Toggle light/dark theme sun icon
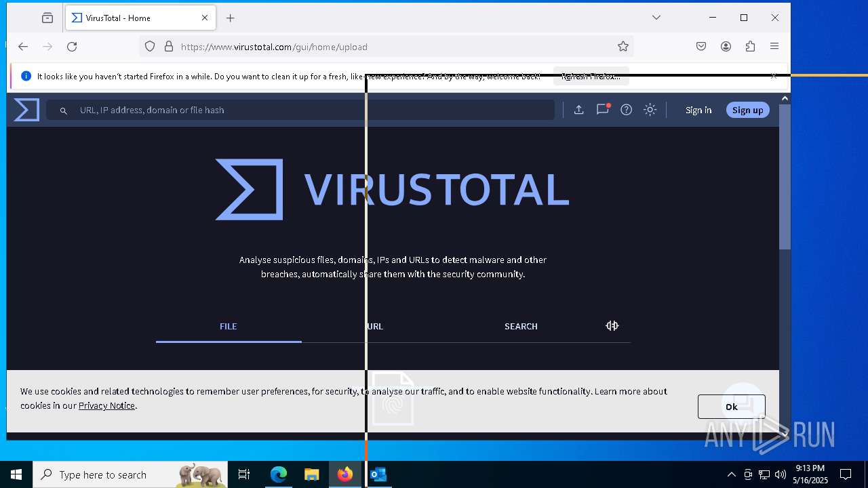The height and width of the screenshot is (488, 868). tap(650, 110)
